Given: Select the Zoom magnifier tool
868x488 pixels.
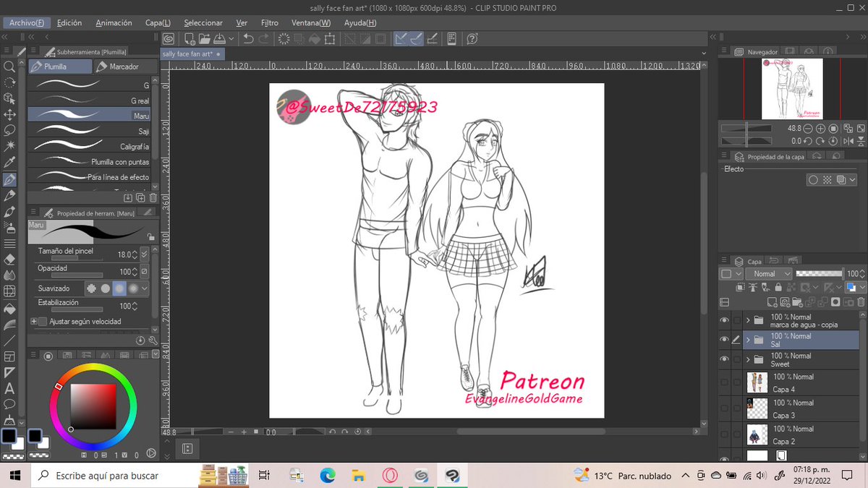Looking at the screenshot, I should (10, 67).
